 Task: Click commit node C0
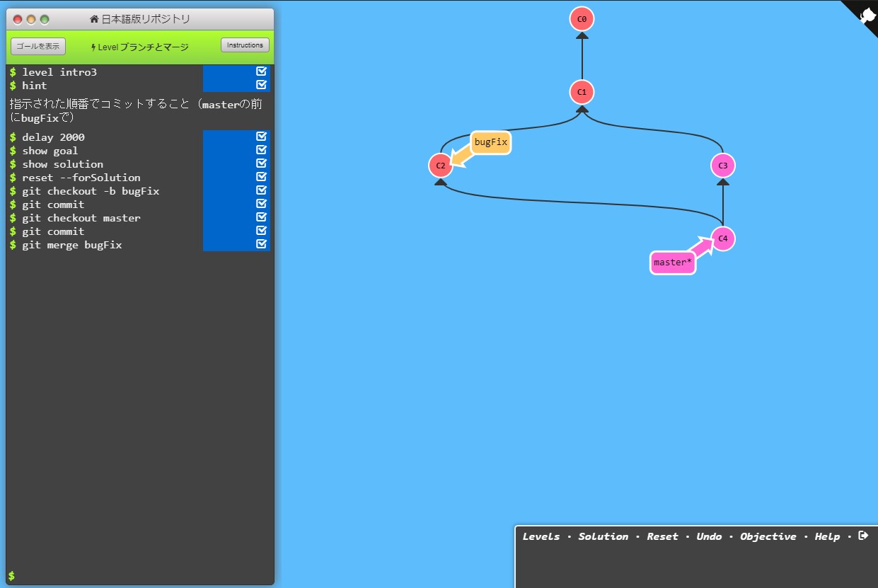[x=582, y=19]
